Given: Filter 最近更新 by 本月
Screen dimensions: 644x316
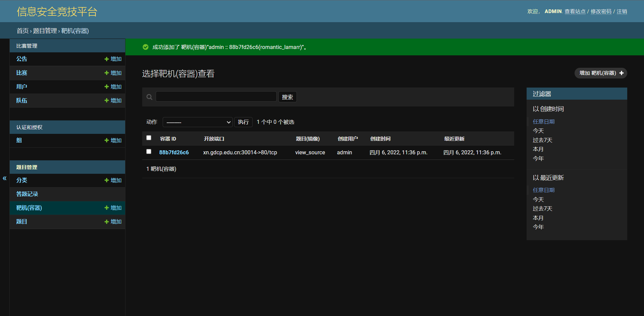Looking at the screenshot, I should 538,218.
